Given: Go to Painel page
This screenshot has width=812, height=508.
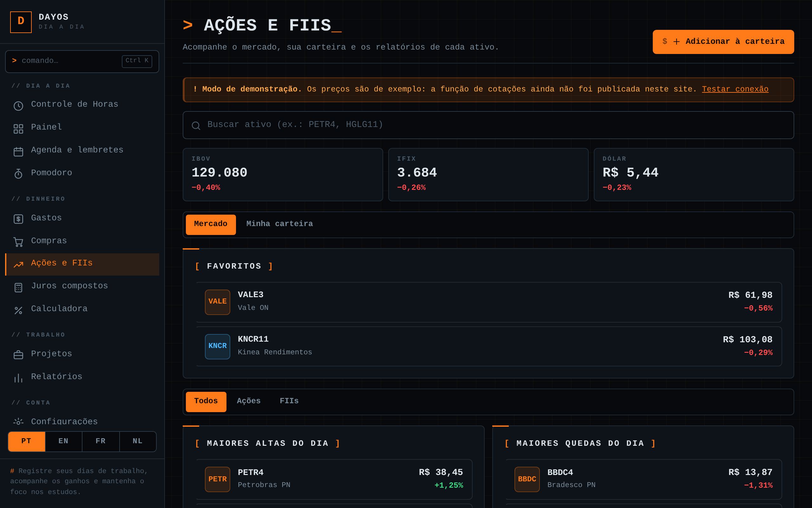Looking at the screenshot, I should click(x=82, y=128).
